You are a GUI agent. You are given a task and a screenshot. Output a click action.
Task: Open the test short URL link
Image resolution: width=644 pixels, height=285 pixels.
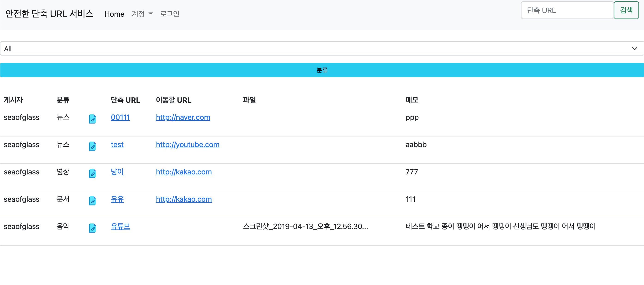[x=117, y=144]
